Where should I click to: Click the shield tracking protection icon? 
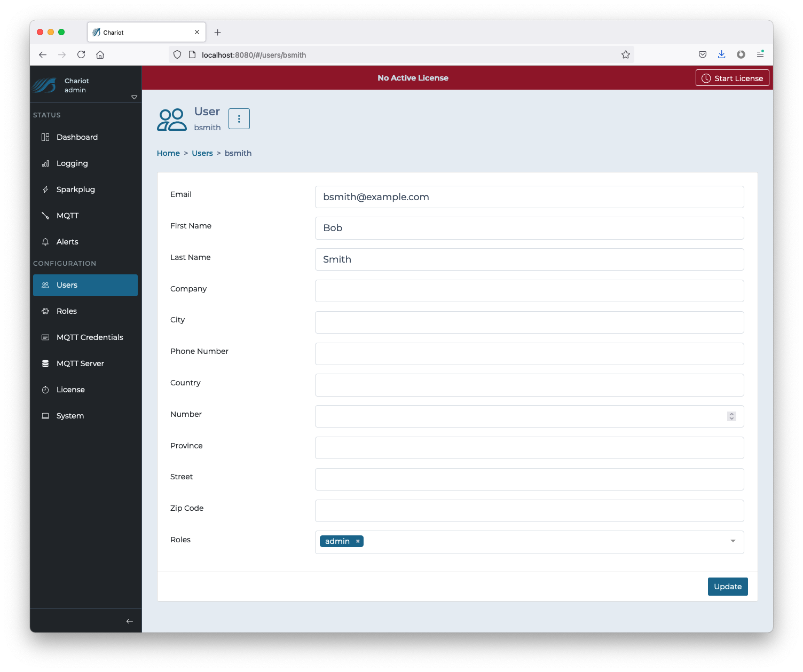point(177,54)
